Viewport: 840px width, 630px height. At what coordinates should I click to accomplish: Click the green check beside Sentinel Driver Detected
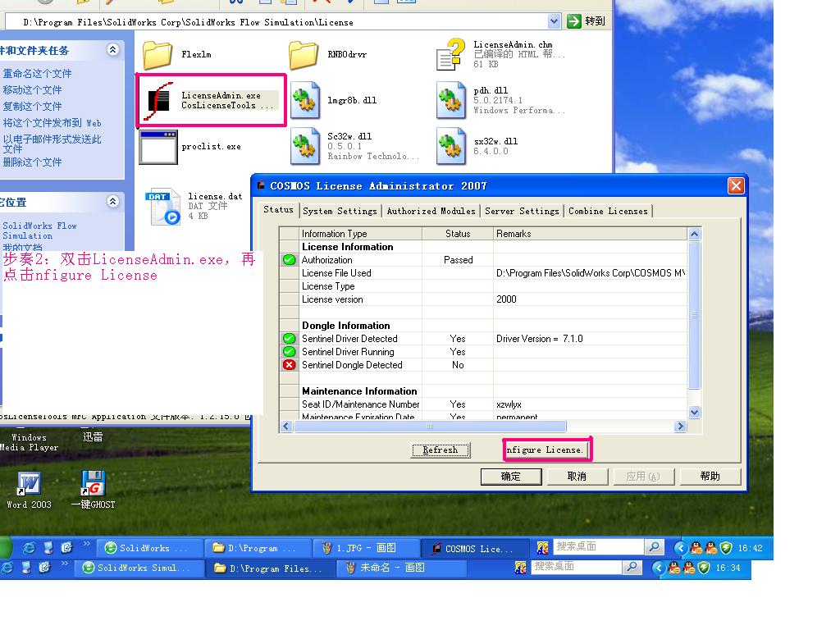[290, 339]
